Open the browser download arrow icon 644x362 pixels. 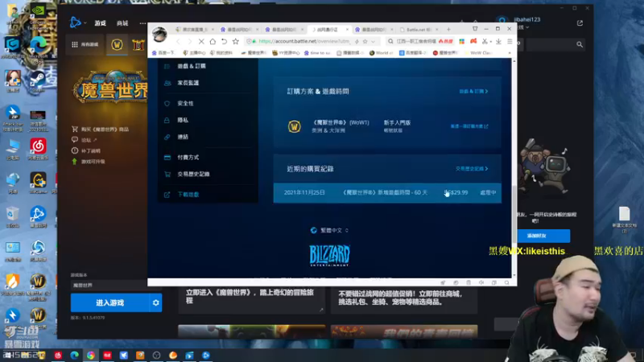(x=498, y=42)
